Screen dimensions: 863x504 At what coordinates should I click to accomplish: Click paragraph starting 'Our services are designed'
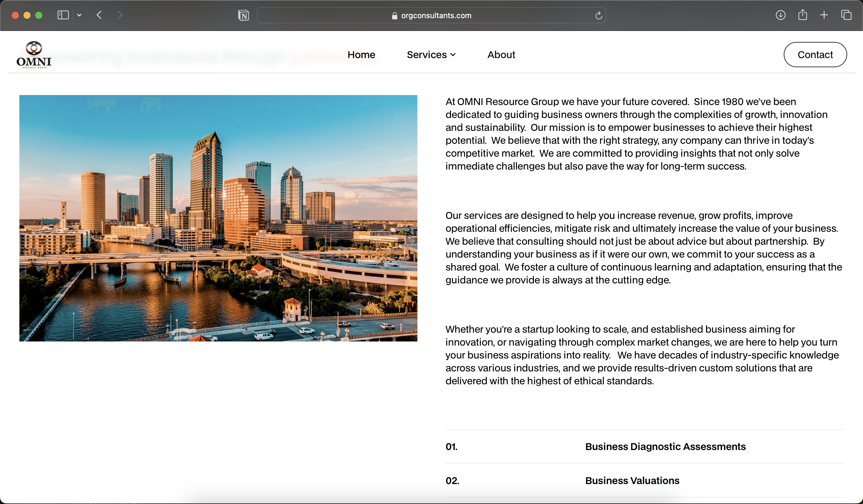pyautogui.click(x=643, y=248)
